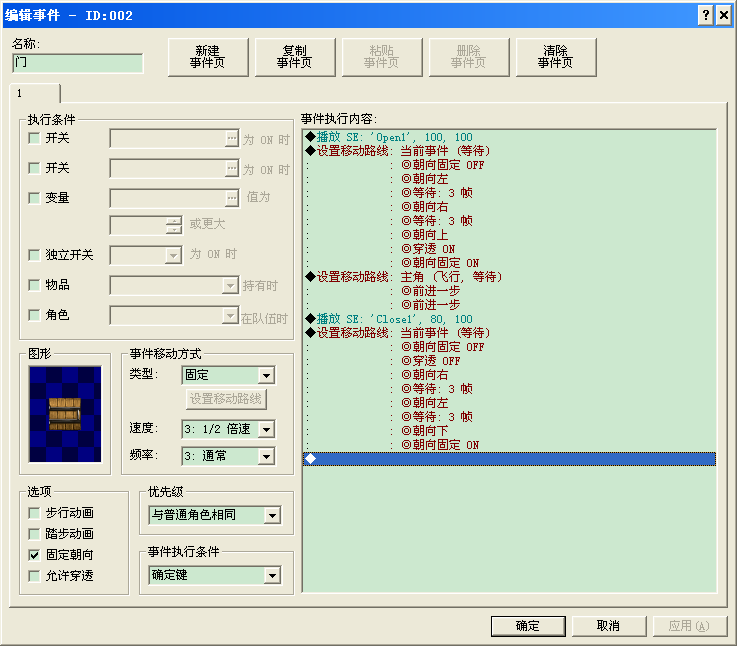Viewport: 737px width, 646px height.
Task: Enable the second 开关 condition checkbox
Action: click(34, 168)
